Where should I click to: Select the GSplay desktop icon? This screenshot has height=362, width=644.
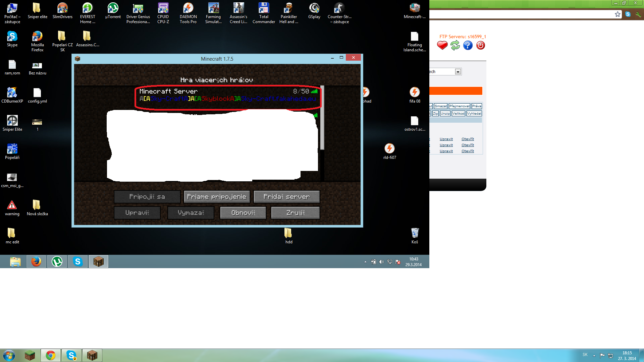(x=314, y=11)
